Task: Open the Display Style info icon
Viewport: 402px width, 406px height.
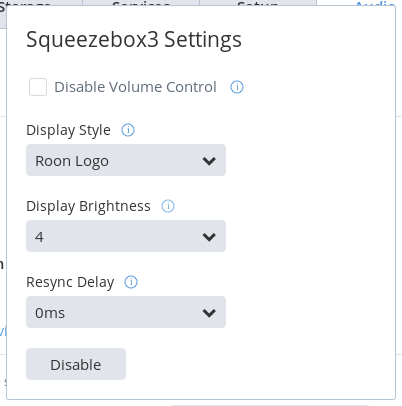Action: [x=128, y=130]
